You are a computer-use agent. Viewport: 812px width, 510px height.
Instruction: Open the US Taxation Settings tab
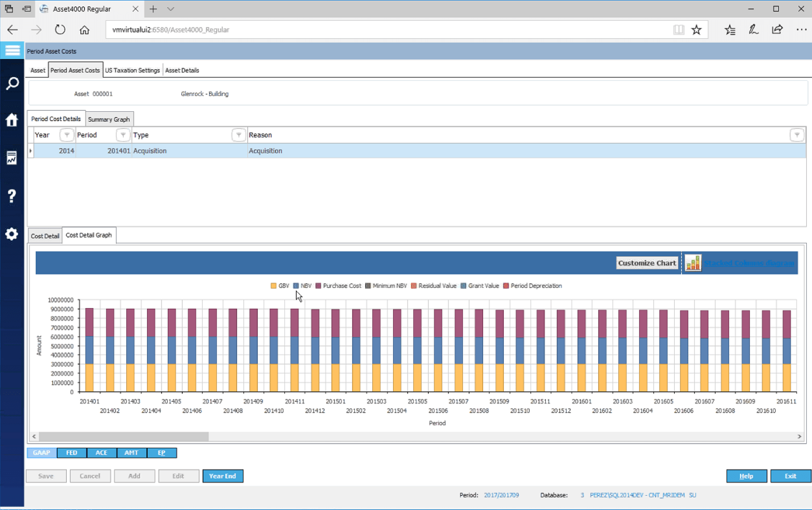133,70
